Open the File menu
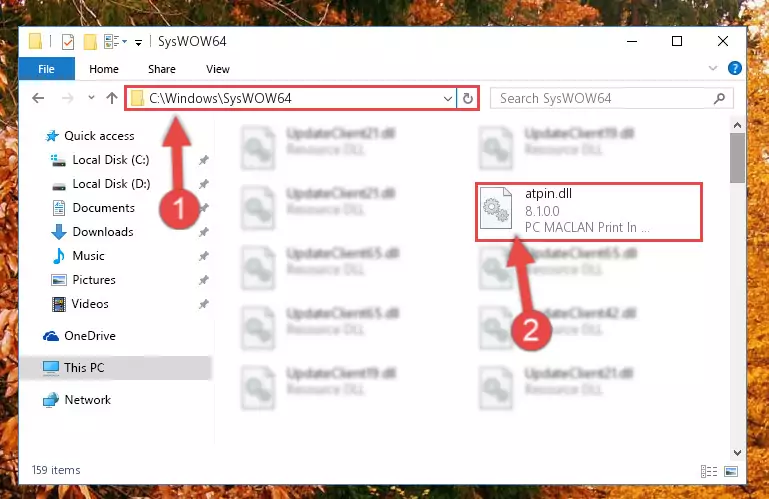This screenshot has height=499, width=769. 47,69
